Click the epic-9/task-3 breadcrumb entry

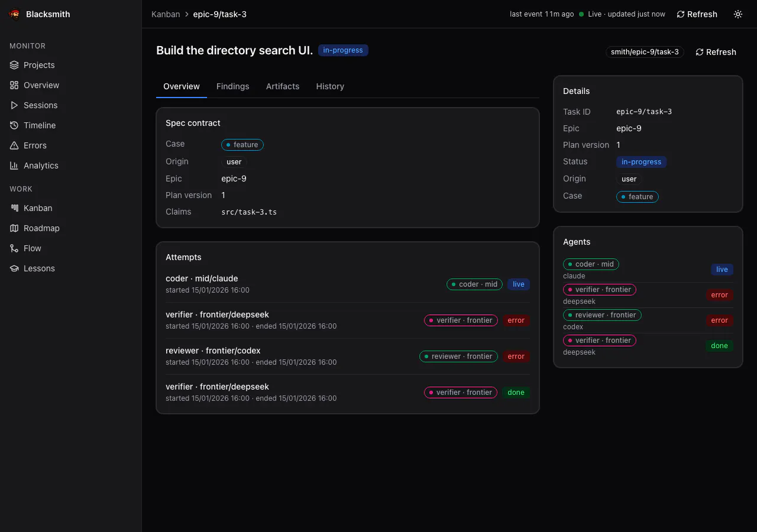point(219,14)
